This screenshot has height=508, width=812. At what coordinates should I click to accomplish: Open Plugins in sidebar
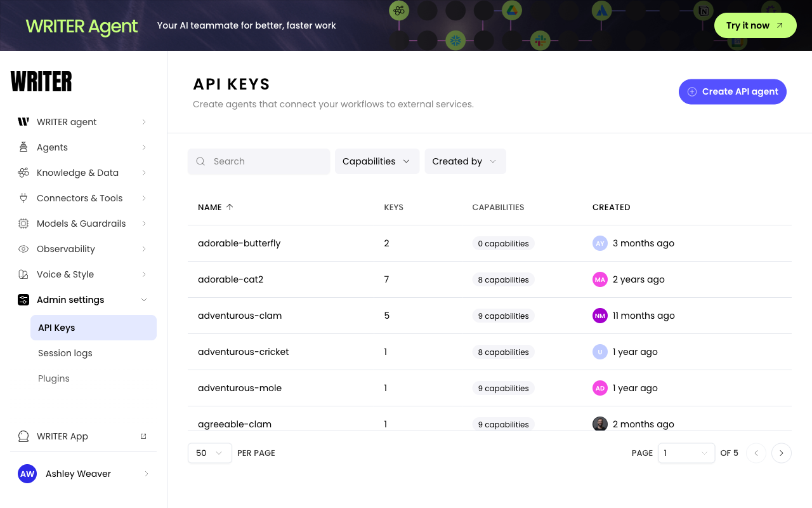click(93, 378)
